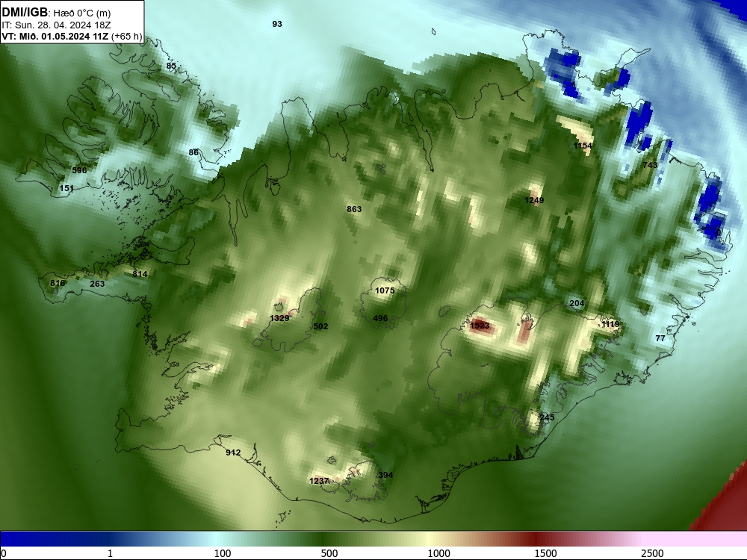Click the '1000' label under the color scale
The width and height of the screenshot is (747, 560).
[x=438, y=553]
